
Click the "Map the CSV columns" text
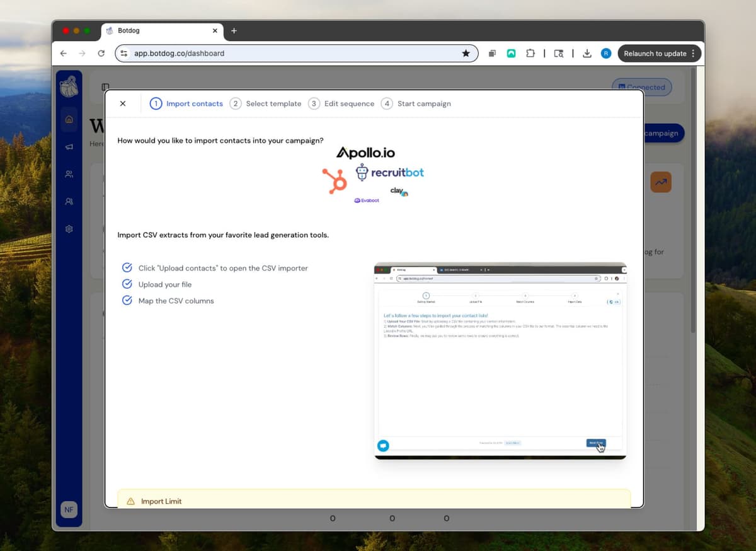pyautogui.click(x=176, y=301)
